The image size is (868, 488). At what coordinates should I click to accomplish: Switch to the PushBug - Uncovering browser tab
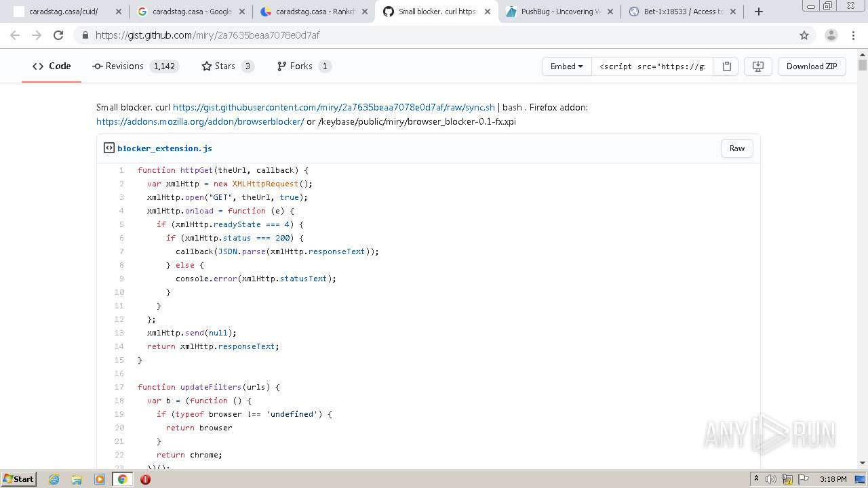pyautogui.click(x=559, y=12)
